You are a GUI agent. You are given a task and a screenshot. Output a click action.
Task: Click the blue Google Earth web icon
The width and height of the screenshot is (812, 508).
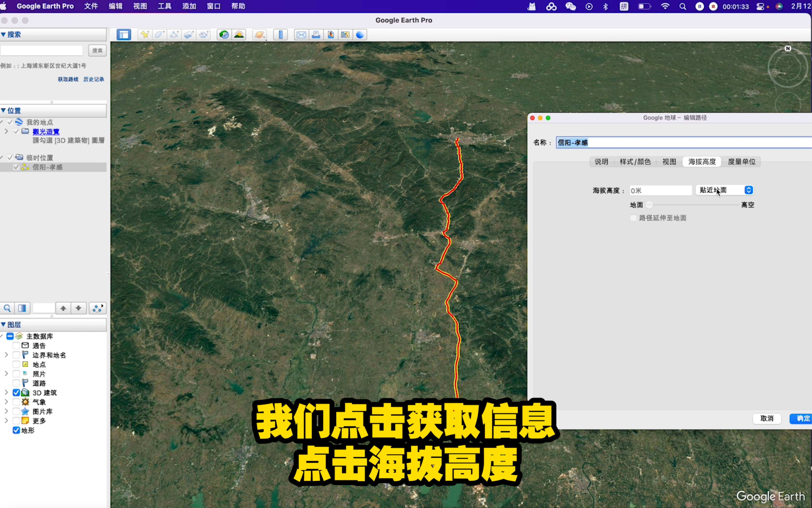click(x=360, y=35)
